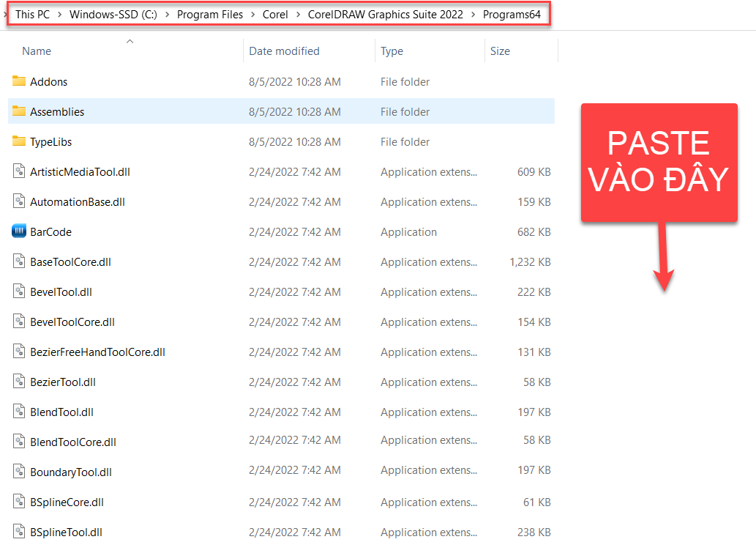Select BezierTool.dll file name
Viewport: 756px width, 542px height.
point(63,382)
